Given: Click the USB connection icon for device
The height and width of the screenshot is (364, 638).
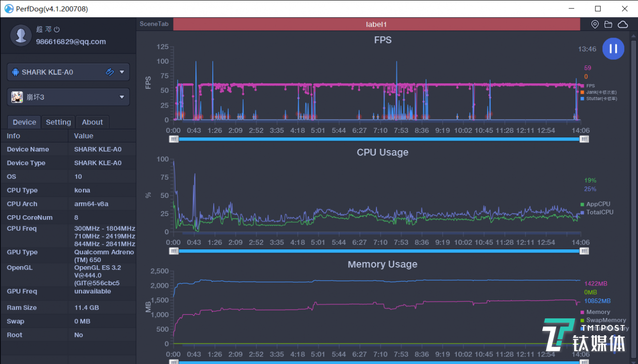Looking at the screenshot, I should (x=110, y=72).
